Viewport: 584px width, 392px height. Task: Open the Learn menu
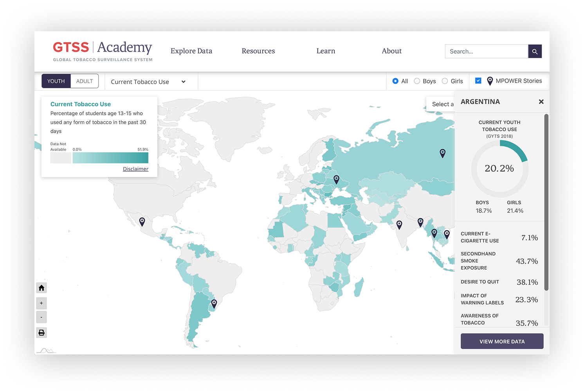click(326, 51)
